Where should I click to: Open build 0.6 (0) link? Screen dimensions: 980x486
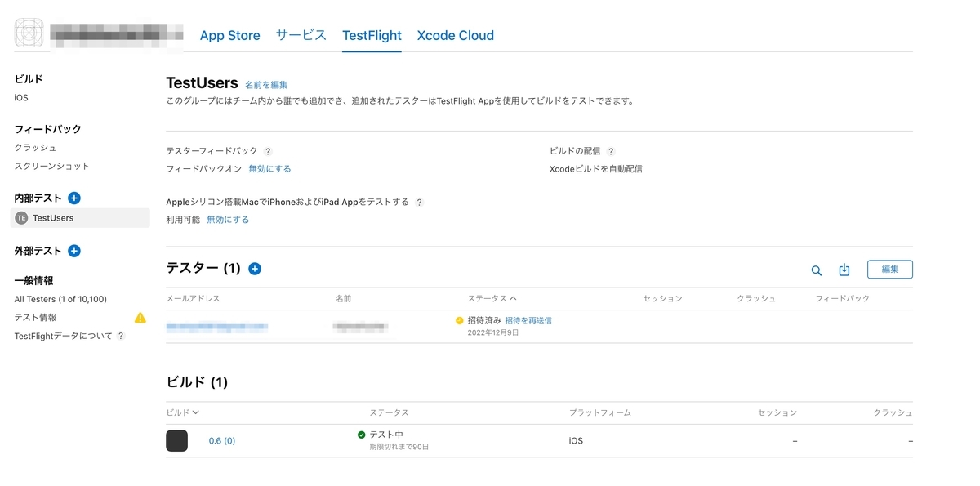pos(222,441)
